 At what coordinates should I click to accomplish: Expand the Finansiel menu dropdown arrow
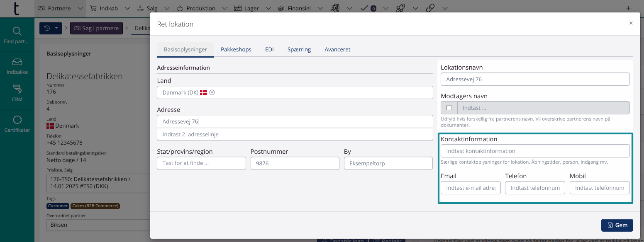pos(320,8)
